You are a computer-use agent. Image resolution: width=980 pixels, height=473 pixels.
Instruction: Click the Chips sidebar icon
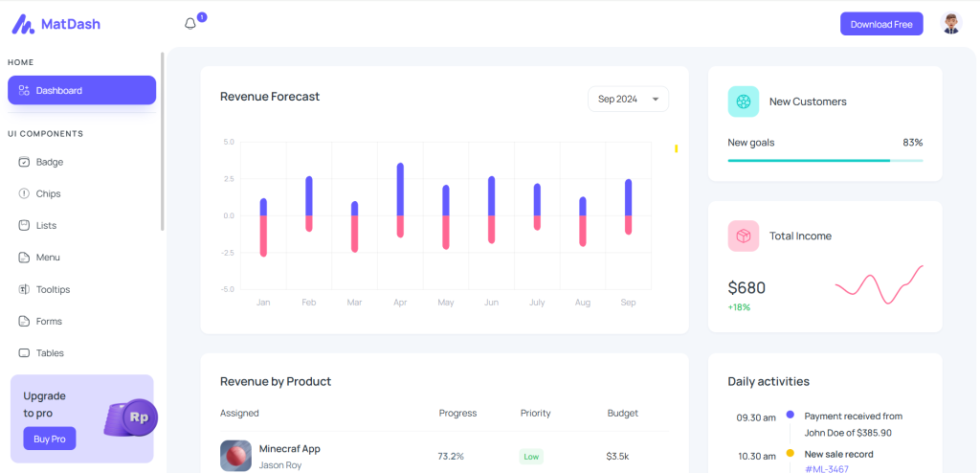[x=24, y=193]
